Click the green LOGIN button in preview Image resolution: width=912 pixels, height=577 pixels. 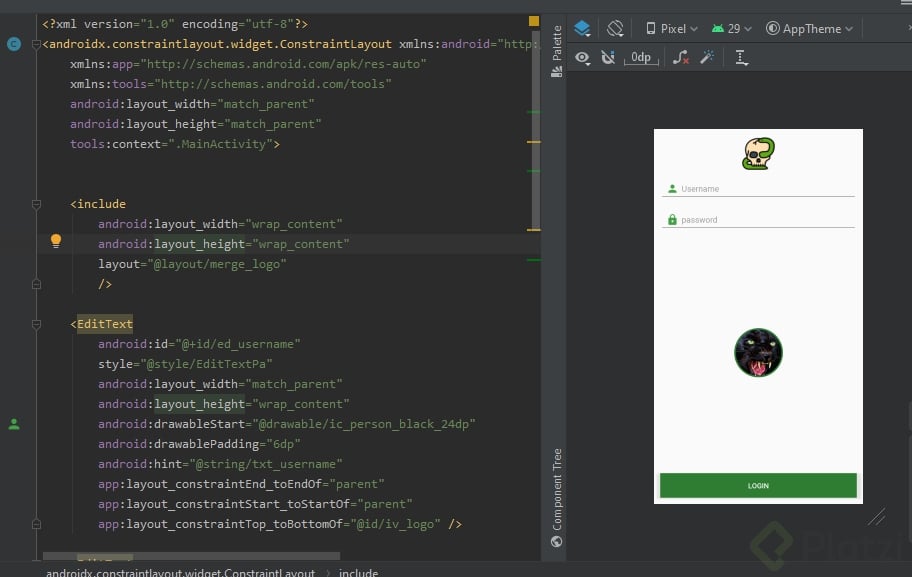758,485
